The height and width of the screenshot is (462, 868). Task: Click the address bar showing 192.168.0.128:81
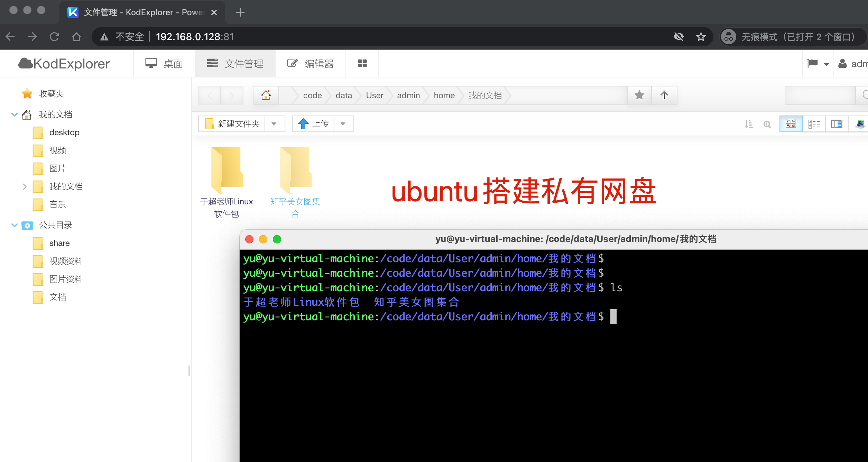pos(194,36)
